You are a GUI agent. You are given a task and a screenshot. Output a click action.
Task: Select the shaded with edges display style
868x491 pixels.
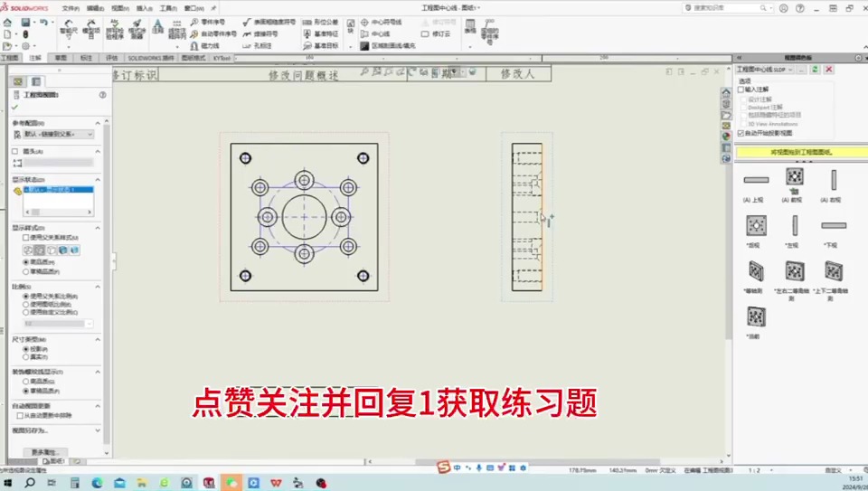tap(62, 250)
